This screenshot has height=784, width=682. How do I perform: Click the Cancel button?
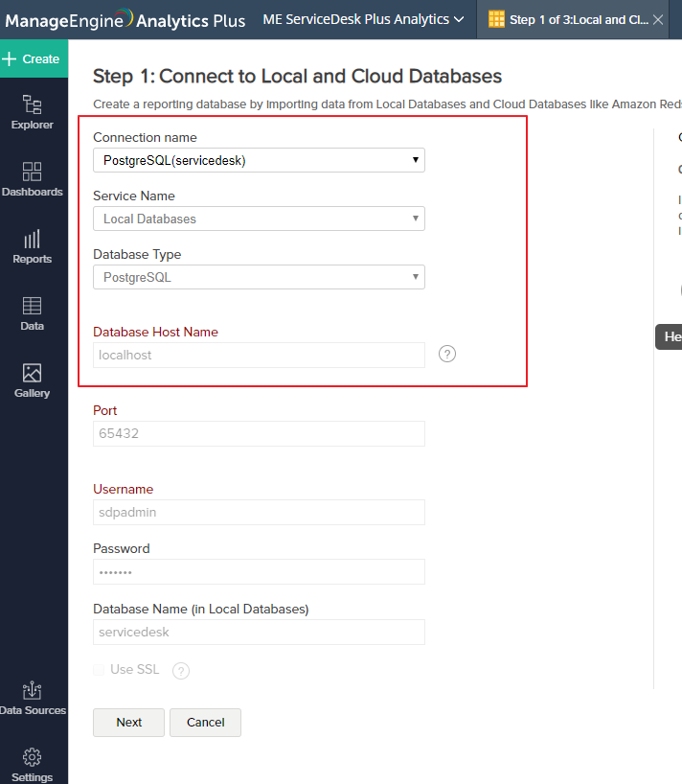tap(205, 723)
